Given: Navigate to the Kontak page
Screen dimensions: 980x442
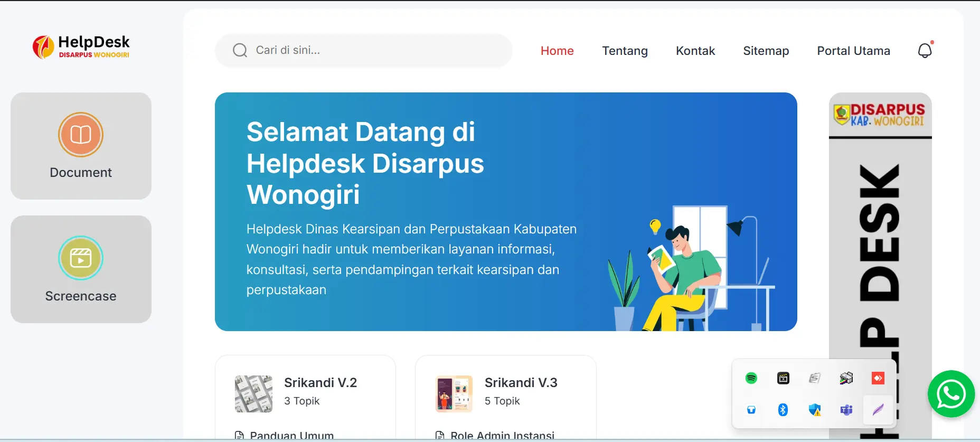Looking at the screenshot, I should (x=695, y=51).
